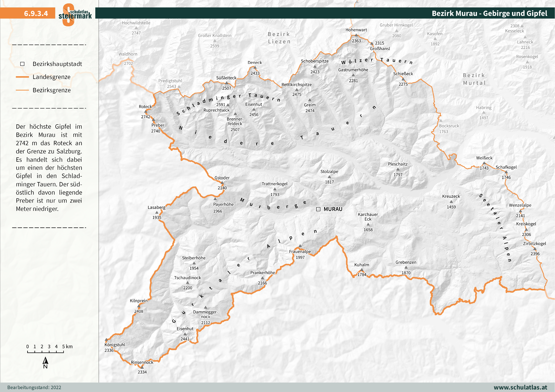The height and width of the screenshot is (392, 555).
Task: Click the Gstoder peak marker
Action: coord(222,183)
